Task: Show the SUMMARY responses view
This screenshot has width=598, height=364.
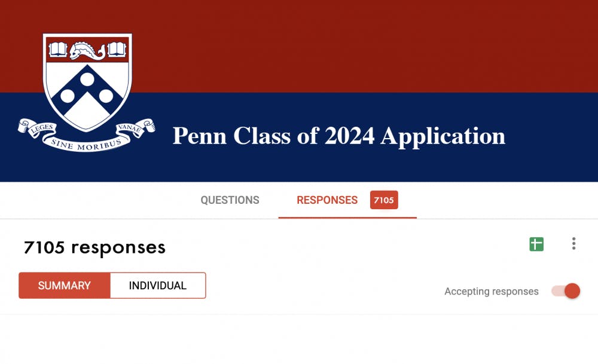Action: click(x=65, y=286)
